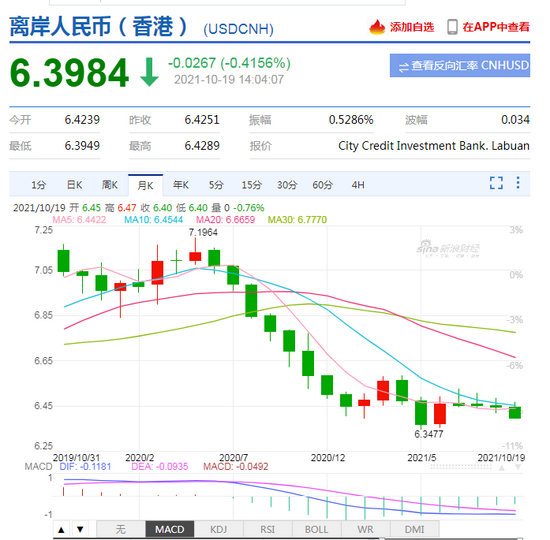Click the down arrow below MACD panel

click(80, 529)
